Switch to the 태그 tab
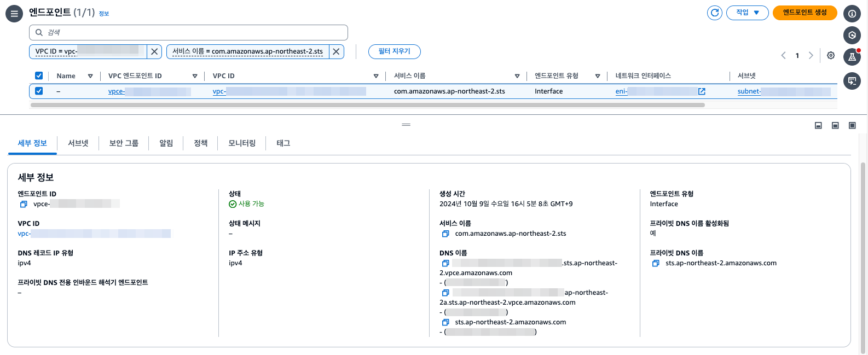 (x=283, y=143)
